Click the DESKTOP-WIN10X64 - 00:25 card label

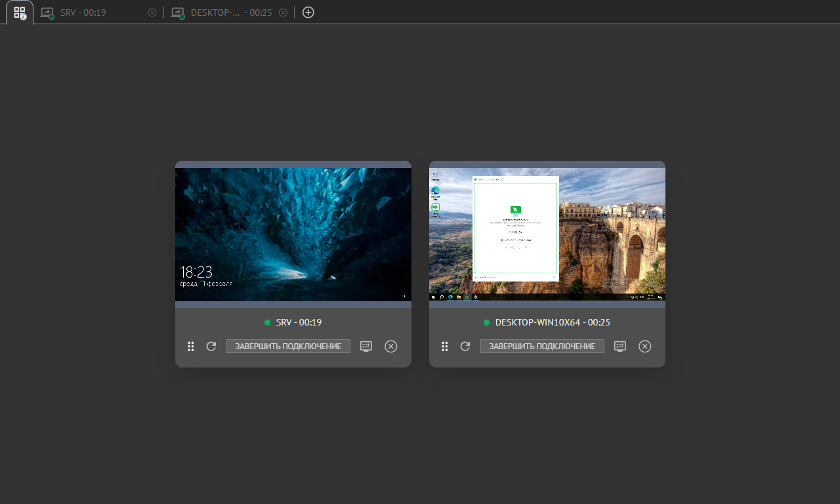(x=553, y=323)
